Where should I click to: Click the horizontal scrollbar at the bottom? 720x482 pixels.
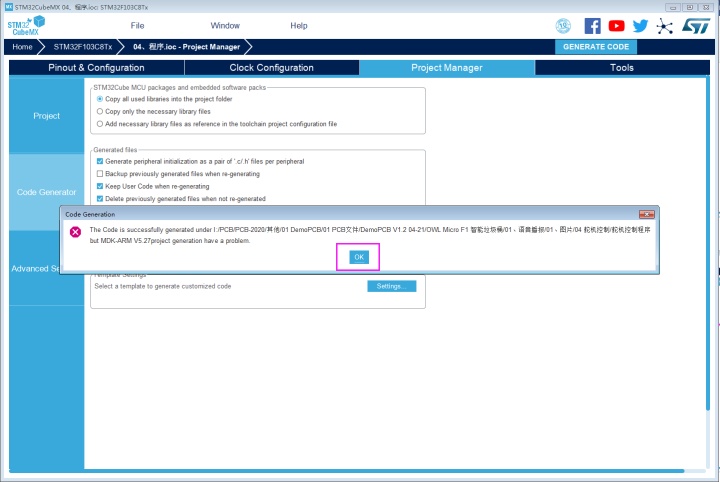pos(347,471)
